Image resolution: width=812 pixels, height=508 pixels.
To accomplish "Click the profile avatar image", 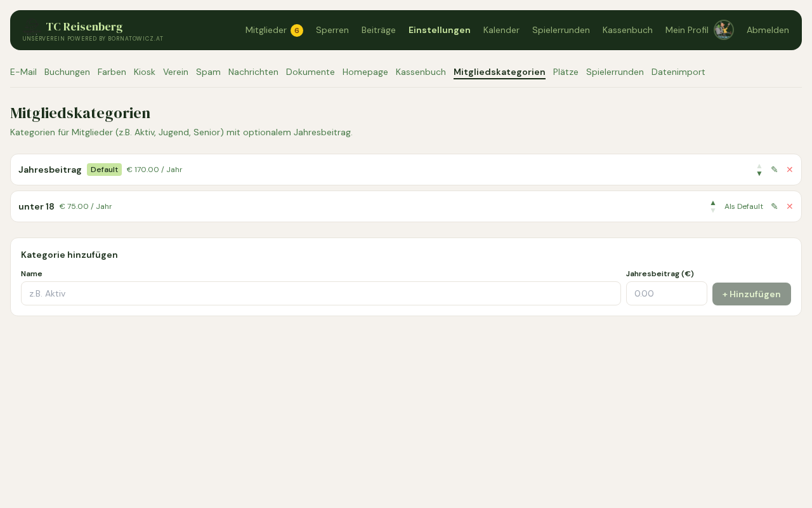I will [x=724, y=30].
